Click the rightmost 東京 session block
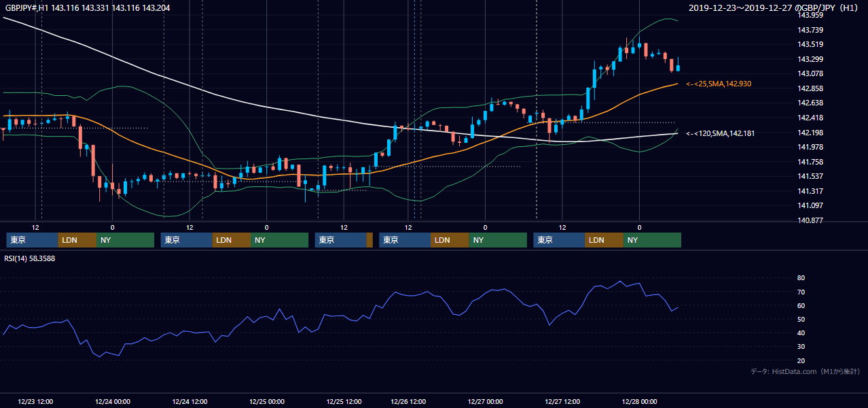 click(559, 240)
